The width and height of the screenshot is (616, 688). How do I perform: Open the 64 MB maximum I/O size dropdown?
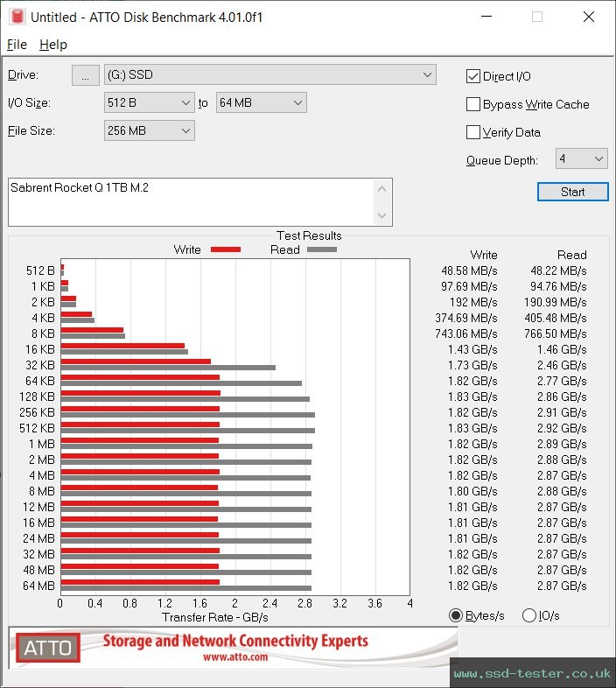tap(261, 102)
